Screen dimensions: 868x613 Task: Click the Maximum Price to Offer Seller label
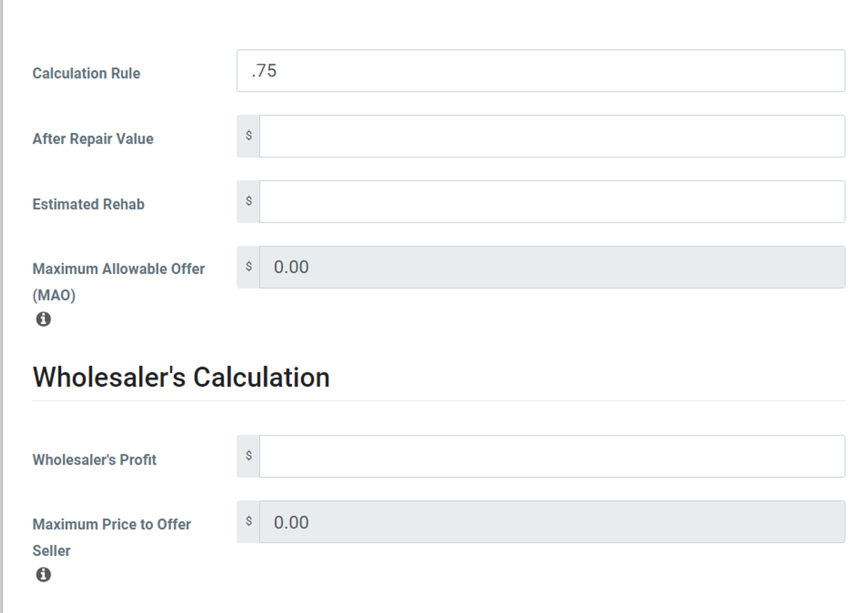(111, 525)
